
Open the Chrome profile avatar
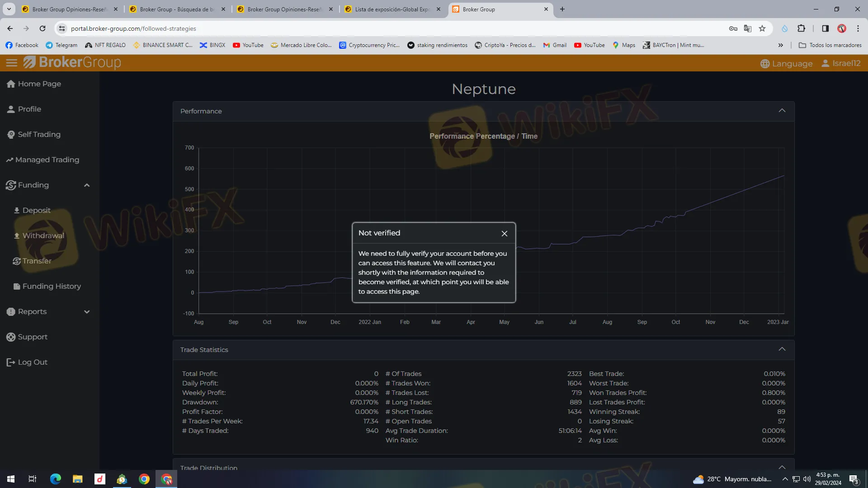(x=841, y=28)
